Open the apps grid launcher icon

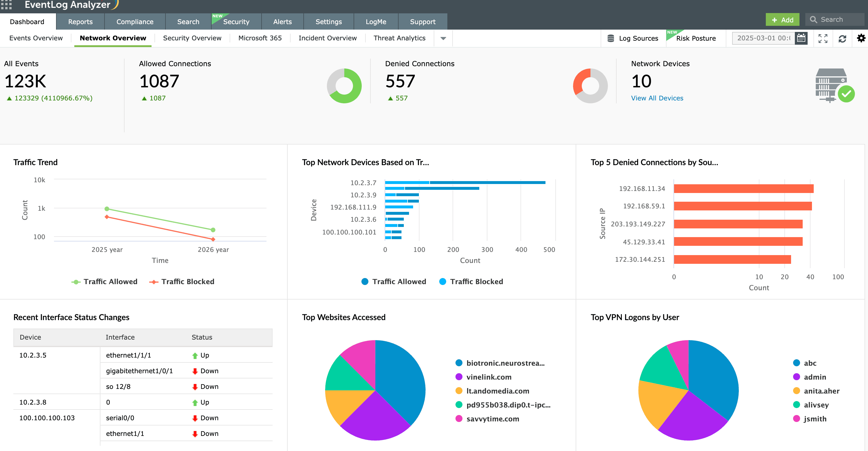6,5
